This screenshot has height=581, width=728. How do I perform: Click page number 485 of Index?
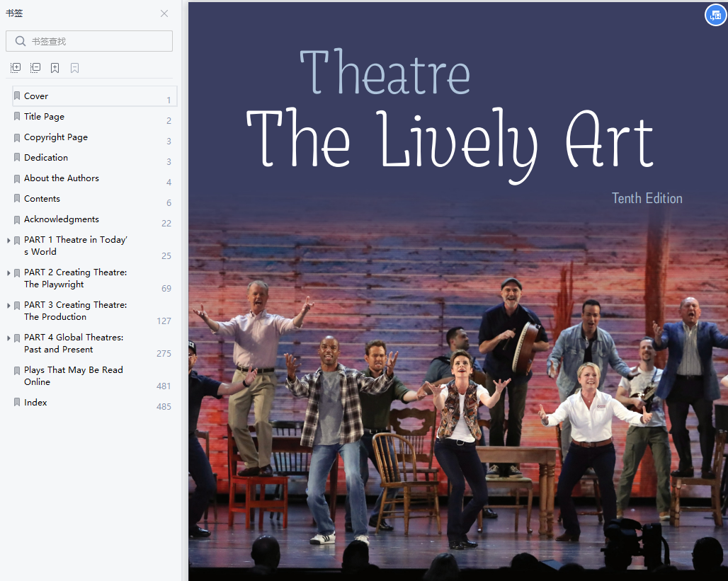(164, 406)
